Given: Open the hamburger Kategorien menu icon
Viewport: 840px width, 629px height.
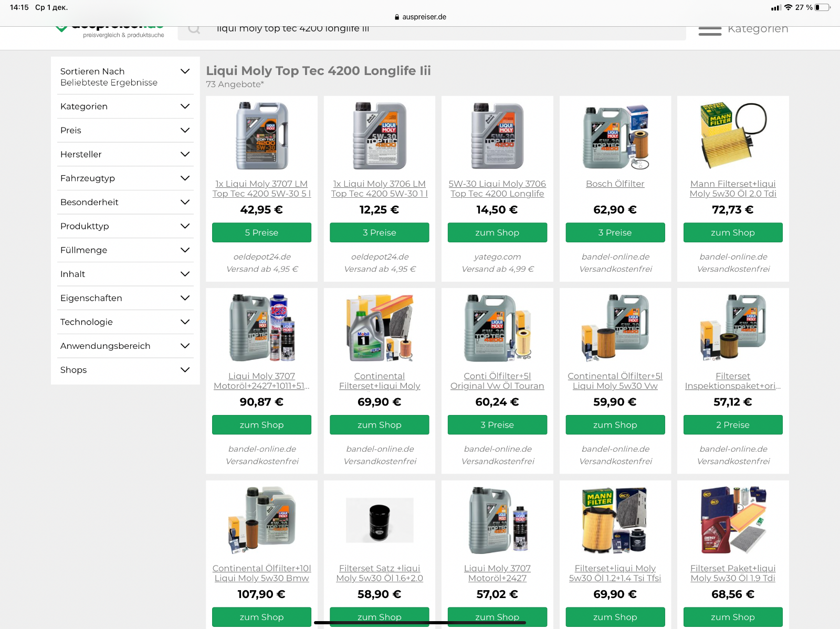Looking at the screenshot, I should pyautogui.click(x=710, y=31).
